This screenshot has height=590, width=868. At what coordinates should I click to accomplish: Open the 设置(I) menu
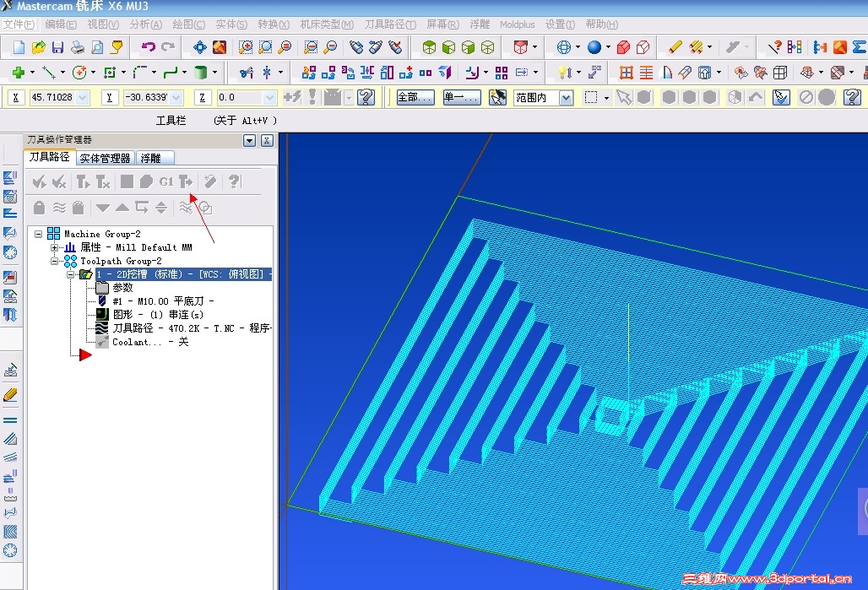pyautogui.click(x=560, y=24)
